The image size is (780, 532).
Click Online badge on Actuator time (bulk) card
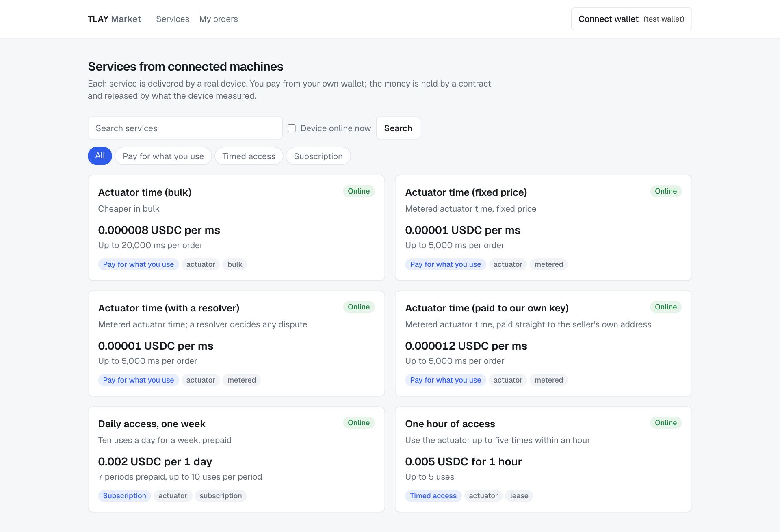coord(359,191)
